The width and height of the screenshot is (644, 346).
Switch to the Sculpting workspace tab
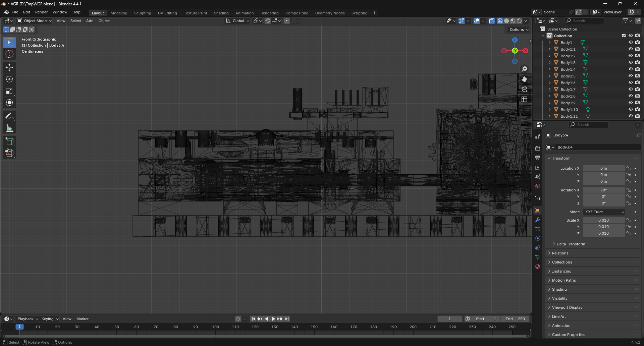(143, 13)
